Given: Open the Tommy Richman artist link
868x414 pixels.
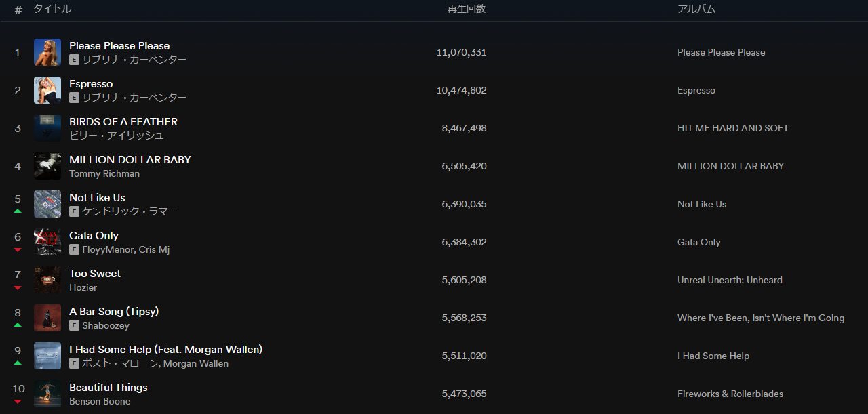Looking at the screenshot, I should (x=104, y=173).
